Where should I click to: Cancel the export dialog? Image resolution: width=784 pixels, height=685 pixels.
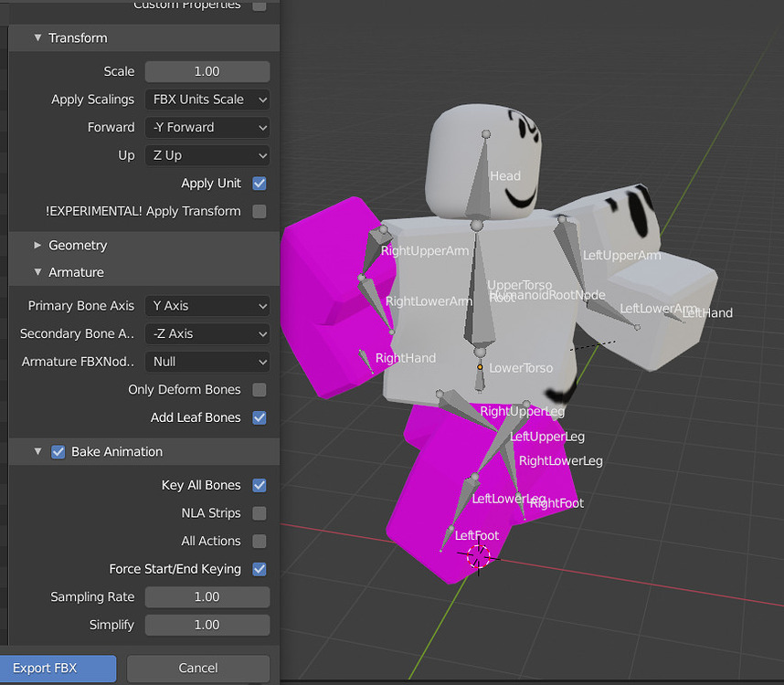coord(198,669)
